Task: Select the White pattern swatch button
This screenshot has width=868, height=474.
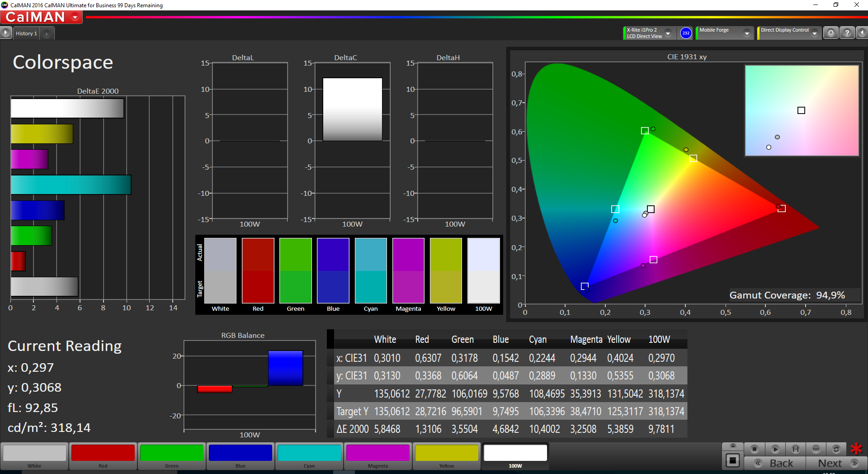Action: click(35, 456)
